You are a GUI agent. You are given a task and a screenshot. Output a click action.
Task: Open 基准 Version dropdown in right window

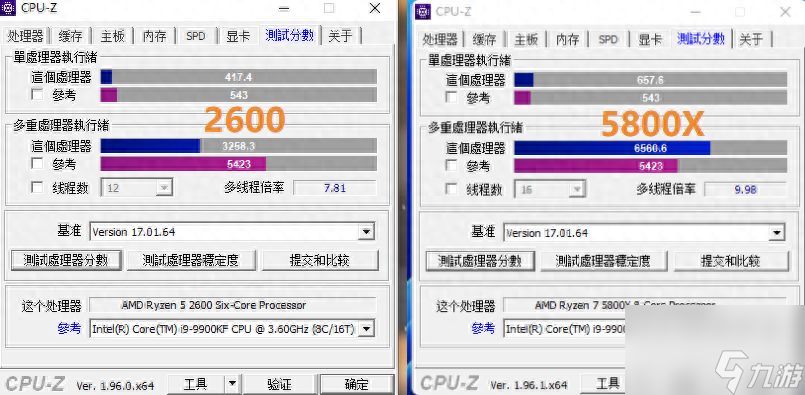644,233
